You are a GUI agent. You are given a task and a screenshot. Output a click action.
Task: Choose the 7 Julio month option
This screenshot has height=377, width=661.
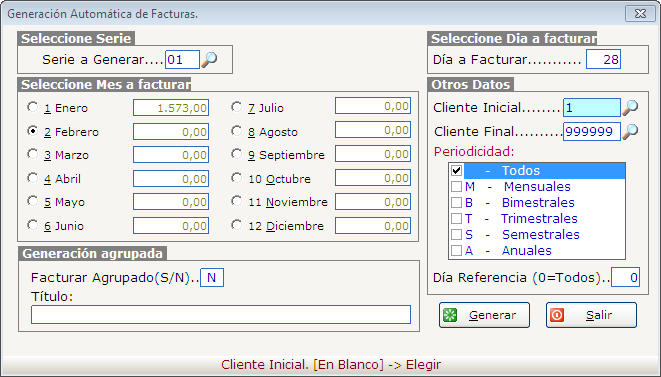pos(236,107)
